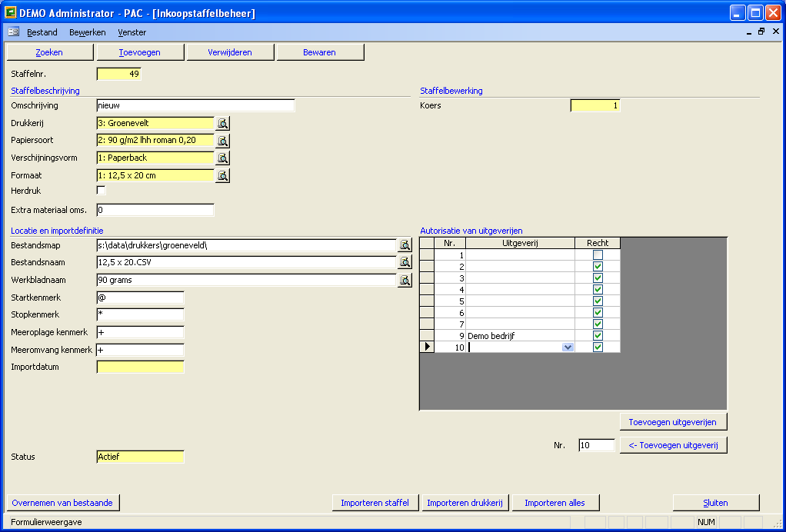Screen dimensions: 786x532
Task: Uncheck Recht checkbox for uitgeverij row 2
Action: (598, 267)
